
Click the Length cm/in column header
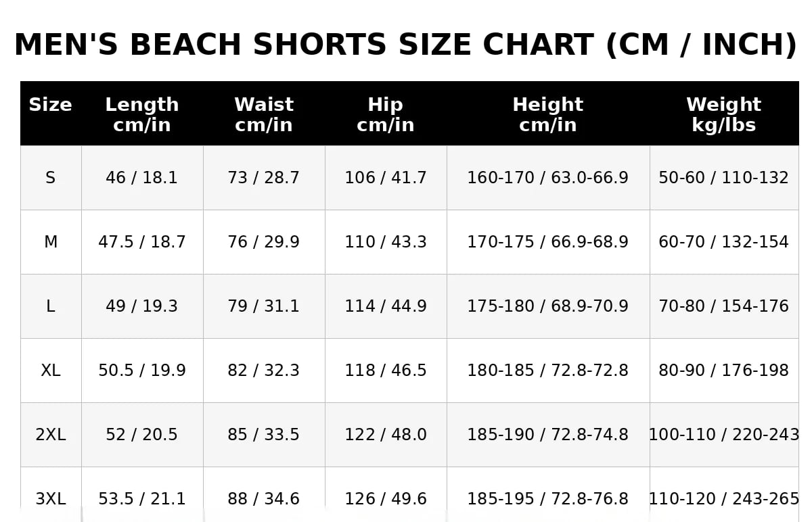tap(142, 113)
